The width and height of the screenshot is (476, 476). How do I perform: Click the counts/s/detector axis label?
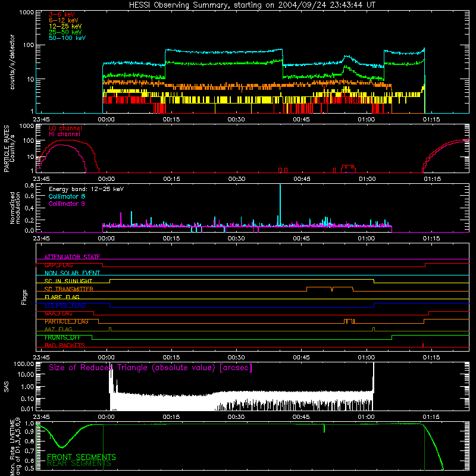[x=12, y=62]
